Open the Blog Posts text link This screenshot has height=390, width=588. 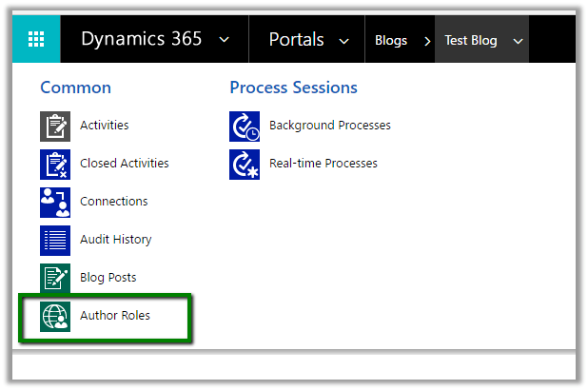(108, 278)
